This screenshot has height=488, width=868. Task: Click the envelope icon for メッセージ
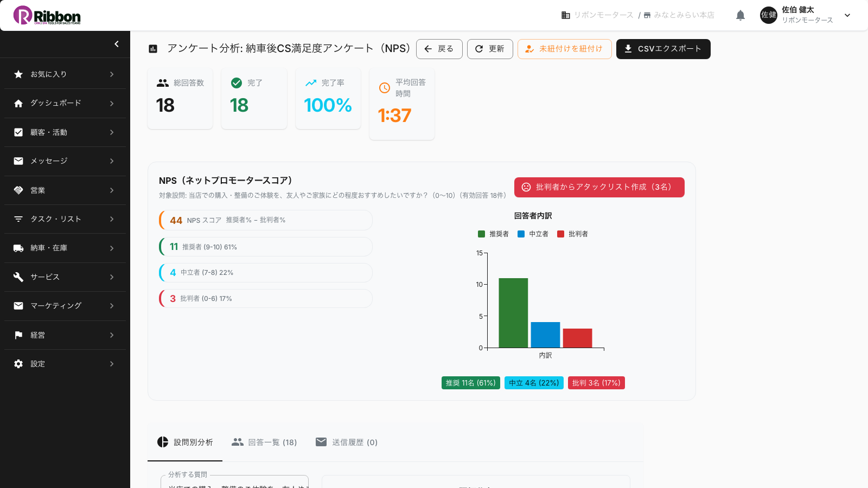coord(18,161)
